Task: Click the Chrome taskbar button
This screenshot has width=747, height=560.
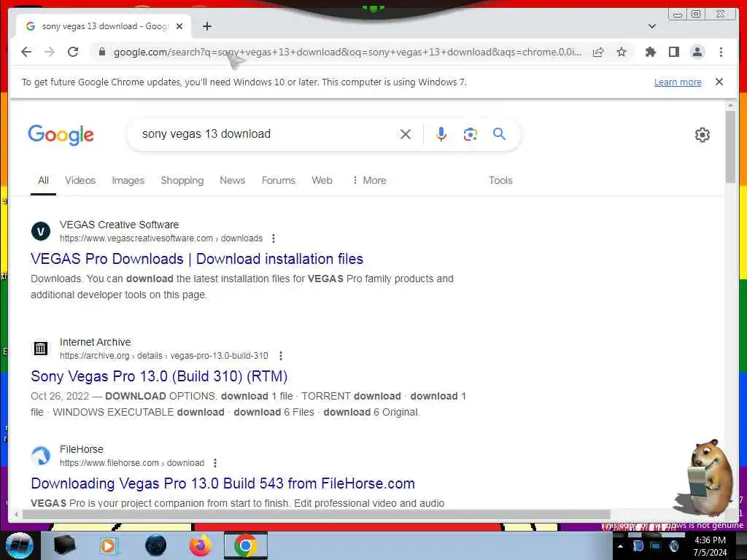Action: pyautogui.click(x=246, y=545)
